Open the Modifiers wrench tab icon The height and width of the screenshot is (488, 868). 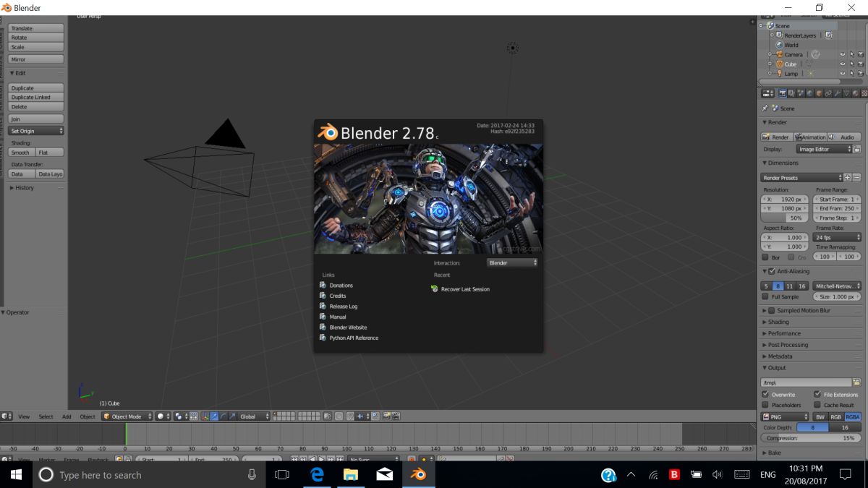click(837, 93)
